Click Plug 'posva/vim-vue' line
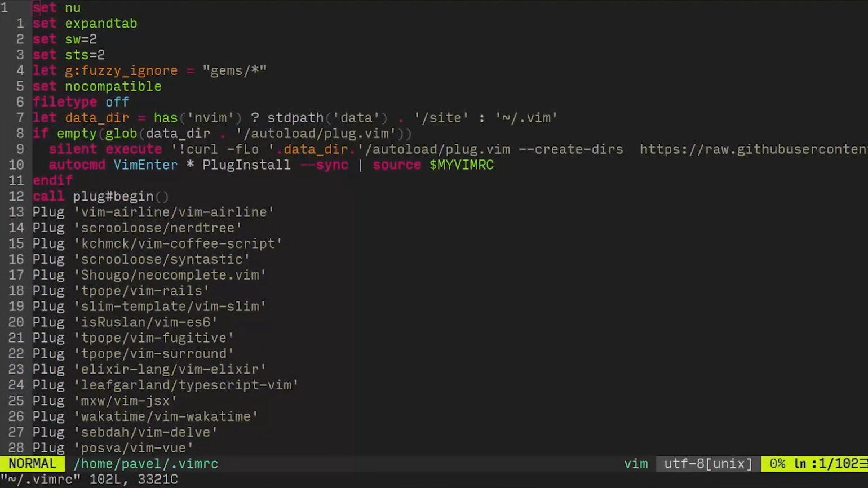The height and width of the screenshot is (488, 868). pos(113,449)
